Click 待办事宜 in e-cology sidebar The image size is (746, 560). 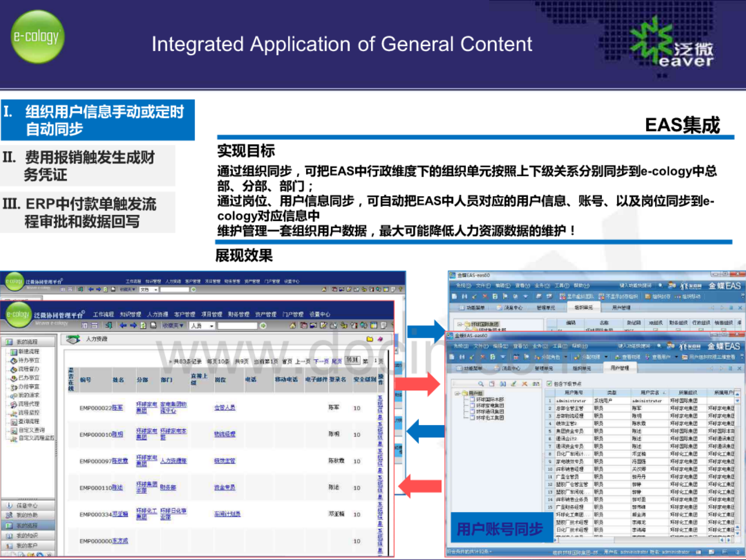pyautogui.click(x=28, y=360)
